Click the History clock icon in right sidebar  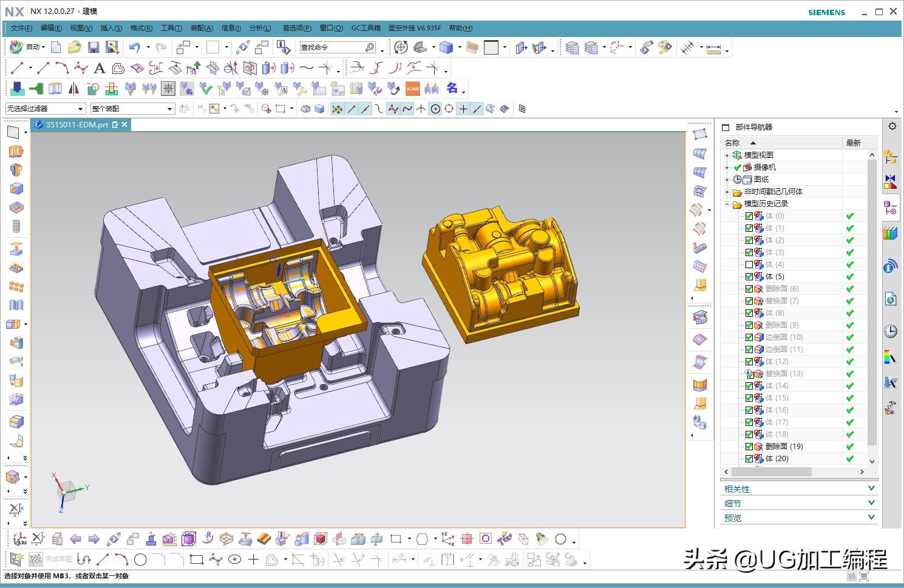(890, 331)
